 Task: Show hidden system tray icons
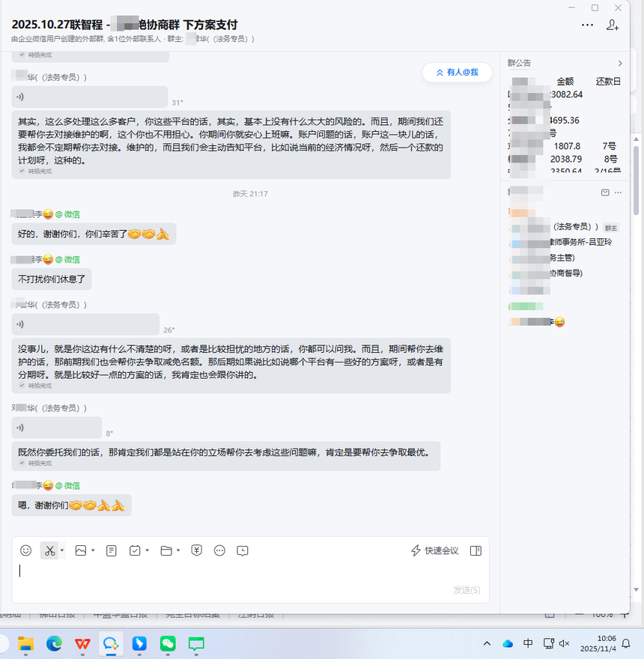tap(487, 643)
